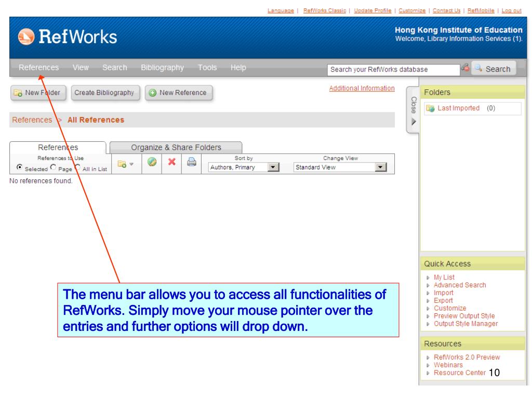Open the Webinars resource link
This screenshot has height=399, width=532.
point(448,365)
